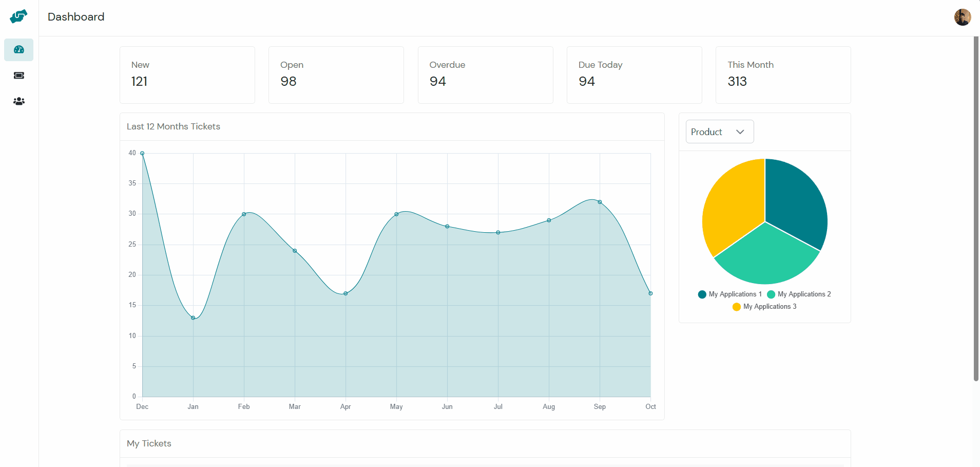Open the Overdue tickets card

[485, 75]
